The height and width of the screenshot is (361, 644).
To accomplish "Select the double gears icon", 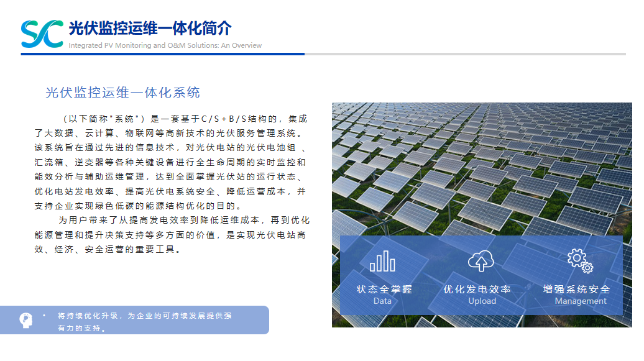I will click(x=579, y=261).
